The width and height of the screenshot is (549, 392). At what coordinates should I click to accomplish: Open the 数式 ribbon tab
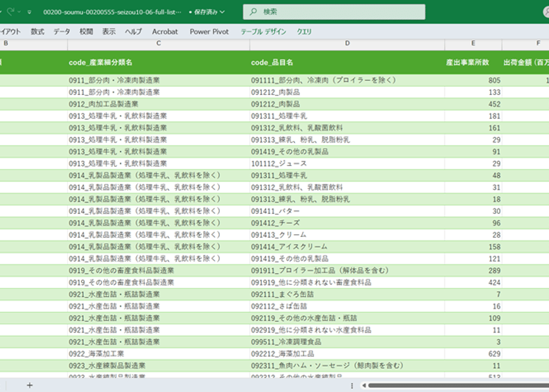[x=37, y=31]
